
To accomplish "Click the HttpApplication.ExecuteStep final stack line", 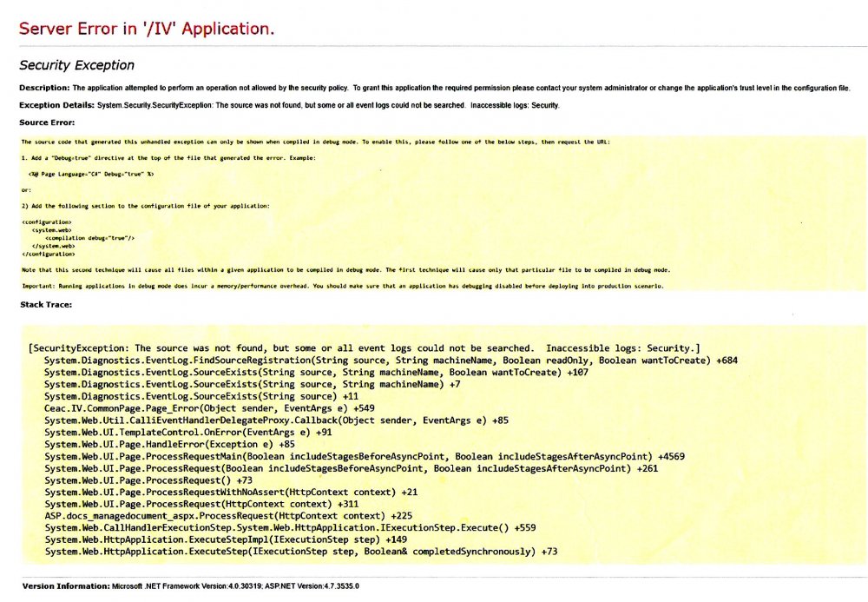I will [300, 552].
